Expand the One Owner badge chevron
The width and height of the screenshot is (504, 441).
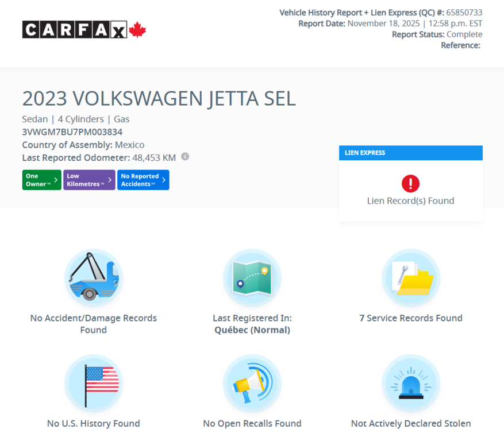pyautogui.click(x=56, y=180)
